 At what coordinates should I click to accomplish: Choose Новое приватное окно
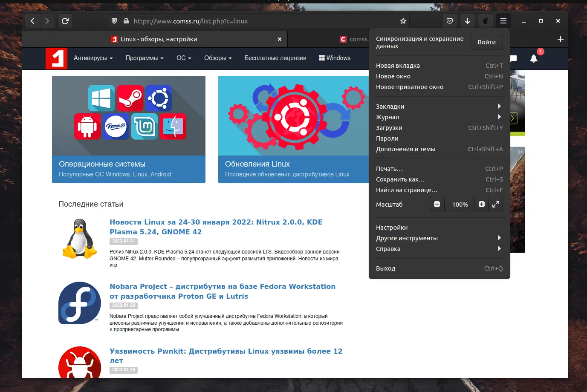pyautogui.click(x=439, y=87)
